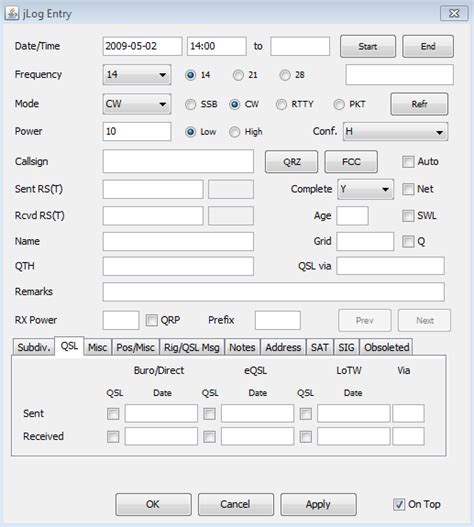Open the Frequency dropdown
The image size is (474, 527).
(x=137, y=75)
